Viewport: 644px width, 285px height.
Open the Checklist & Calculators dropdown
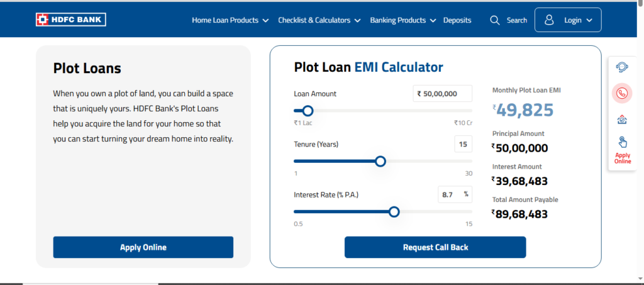(x=319, y=20)
